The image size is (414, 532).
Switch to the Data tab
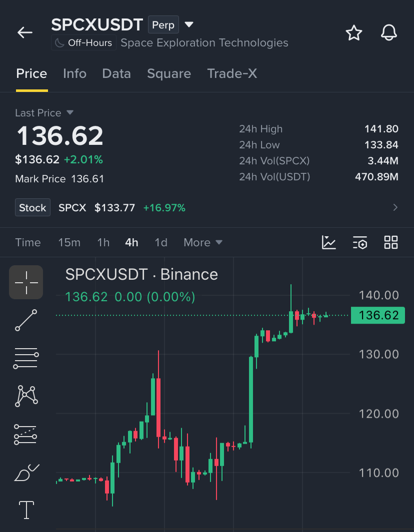coord(116,73)
